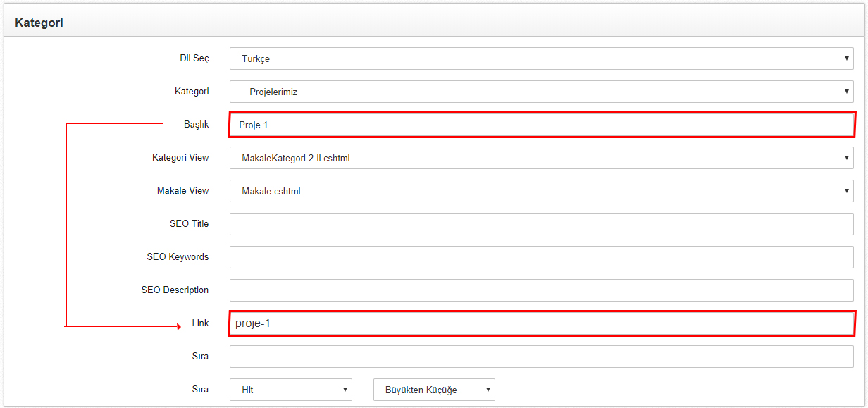Click the arrow of the Türkçe dropdown
Image resolution: width=868 pixels, height=408 pixels.
pos(847,58)
